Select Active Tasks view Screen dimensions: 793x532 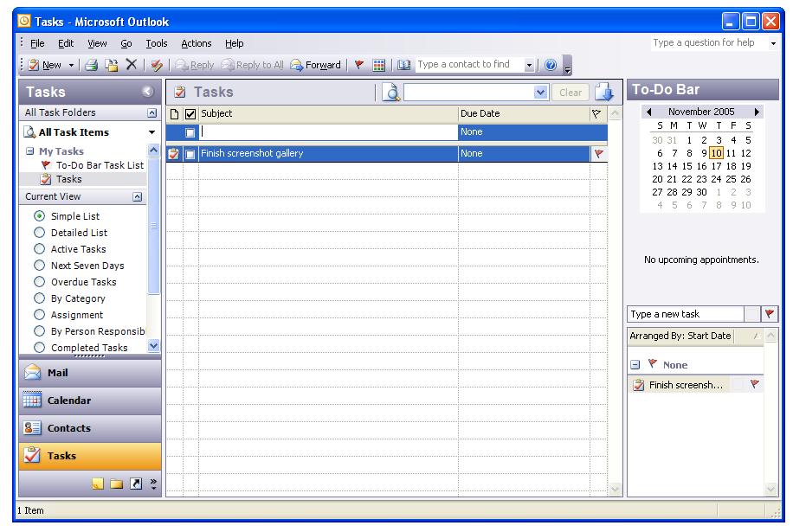[x=40, y=248]
